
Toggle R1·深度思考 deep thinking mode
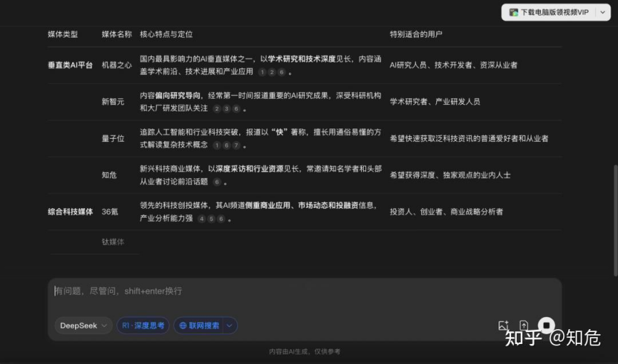(143, 325)
